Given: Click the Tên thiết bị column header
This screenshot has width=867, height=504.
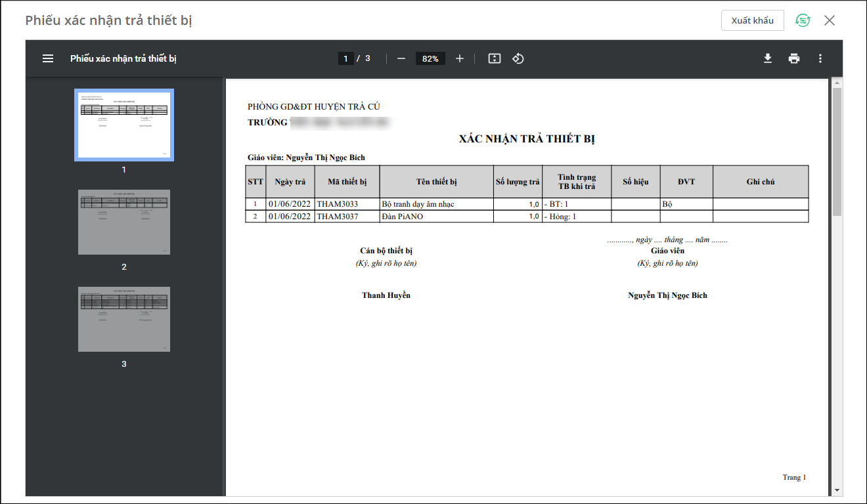Looking at the screenshot, I should tap(436, 182).
